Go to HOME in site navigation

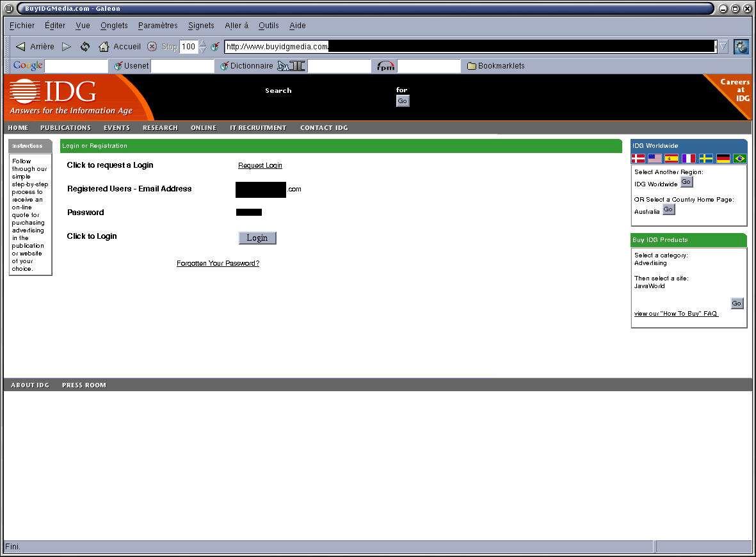[x=19, y=128]
